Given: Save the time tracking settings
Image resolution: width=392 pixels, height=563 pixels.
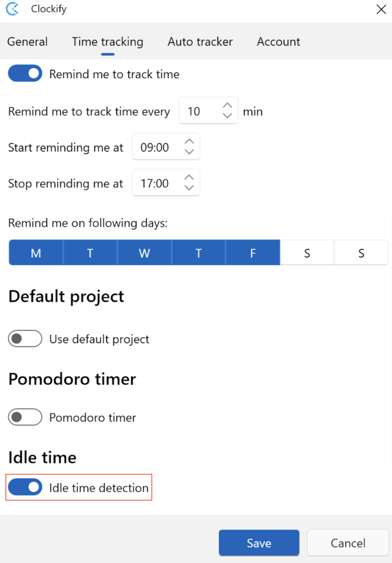Looking at the screenshot, I should pyautogui.click(x=259, y=543).
